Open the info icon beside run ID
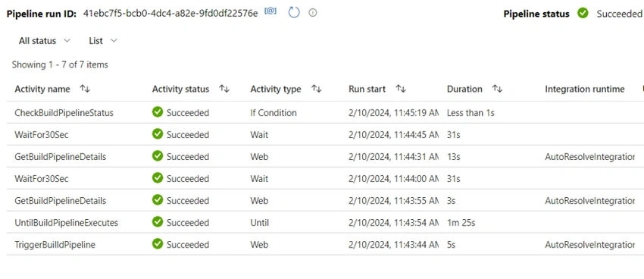Viewport: 644px width, 279px height. (x=313, y=13)
